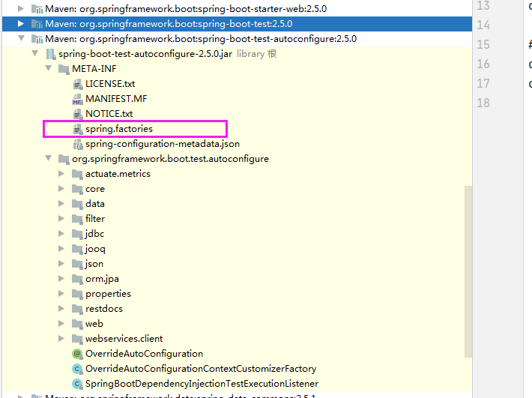Click line number 16 in editor gutter
The height and width of the screenshot is (398, 532).
click(483, 64)
